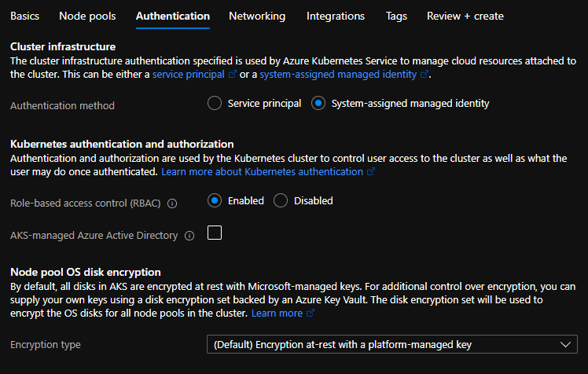Click external link icon next to service principal
The width and height of the screenshot is (588, 374).
click(x=233, y=74)
